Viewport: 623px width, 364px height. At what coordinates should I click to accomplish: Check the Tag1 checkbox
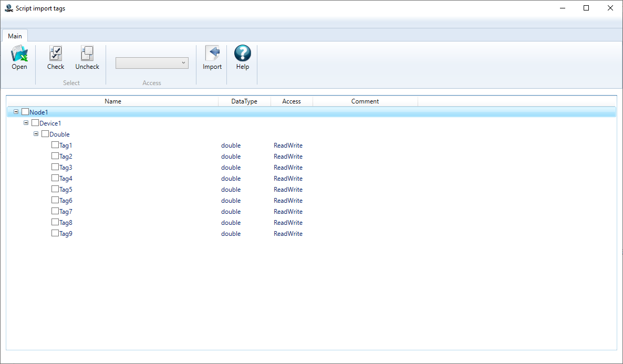tap(55, 144)
